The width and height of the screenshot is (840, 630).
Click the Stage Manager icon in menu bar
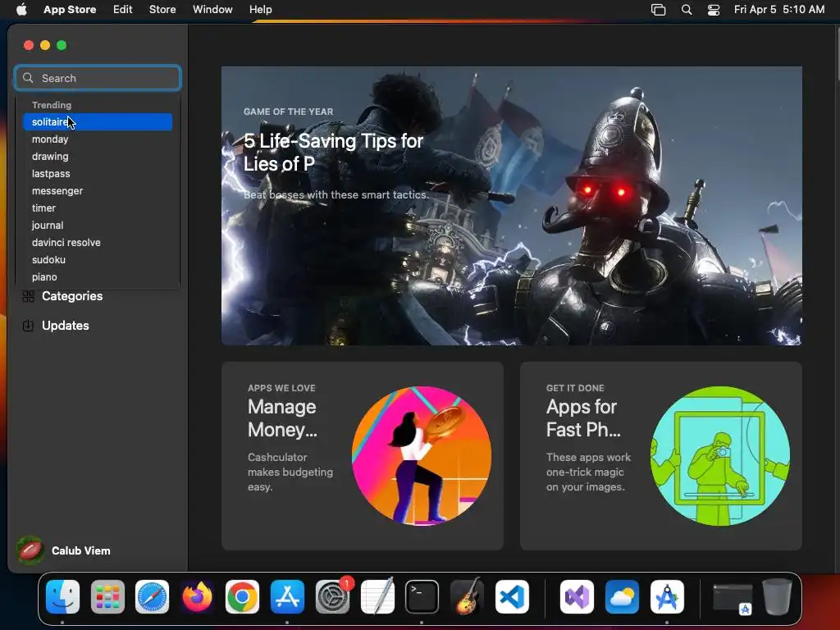point(659,10)
